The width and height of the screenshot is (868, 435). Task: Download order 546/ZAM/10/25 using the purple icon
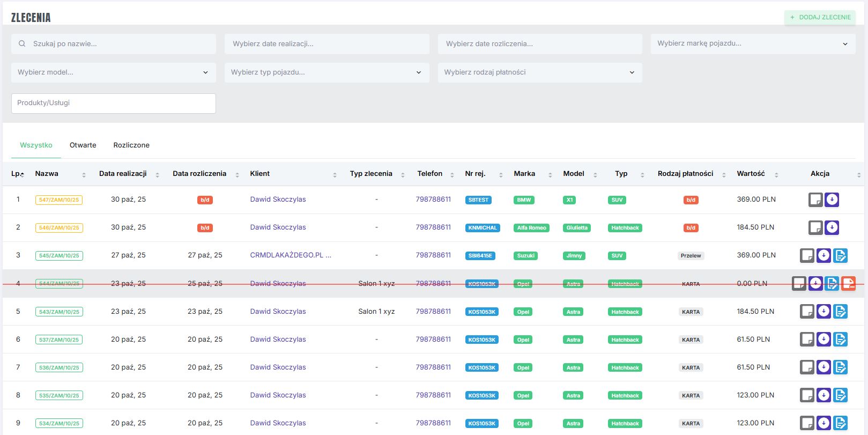point(832,227)
